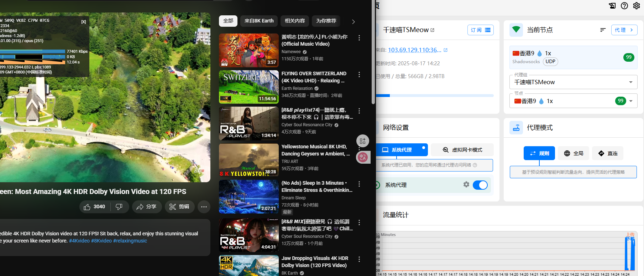Select the 相关内容 filter chip
This screenshot has width=644, height=276.
coord(295,21)
